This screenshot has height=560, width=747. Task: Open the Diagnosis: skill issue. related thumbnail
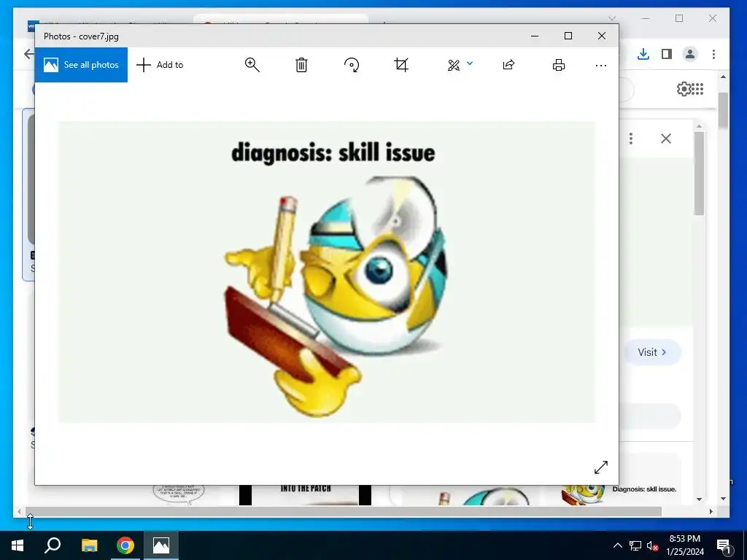[619, 494]
